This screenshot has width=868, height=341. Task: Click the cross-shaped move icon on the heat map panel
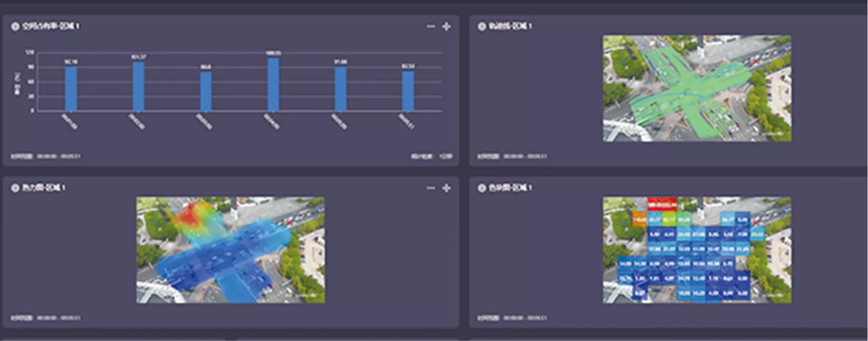tap(446, 188)
